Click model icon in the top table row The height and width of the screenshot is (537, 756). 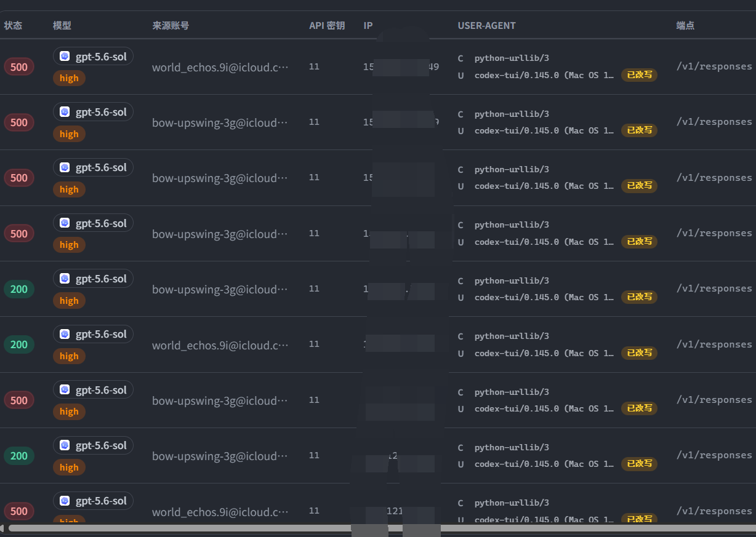[65, 56]
